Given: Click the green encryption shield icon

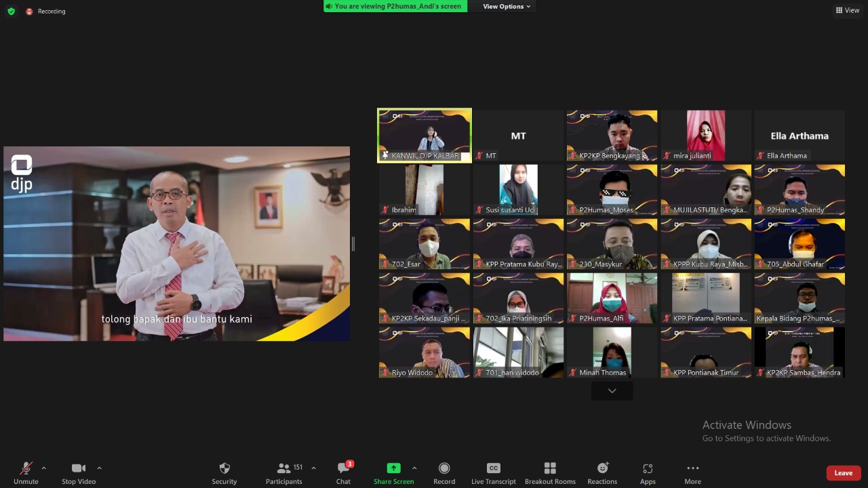Looking at the screenshot, I should pyautogui.click(x=11, y=11).
